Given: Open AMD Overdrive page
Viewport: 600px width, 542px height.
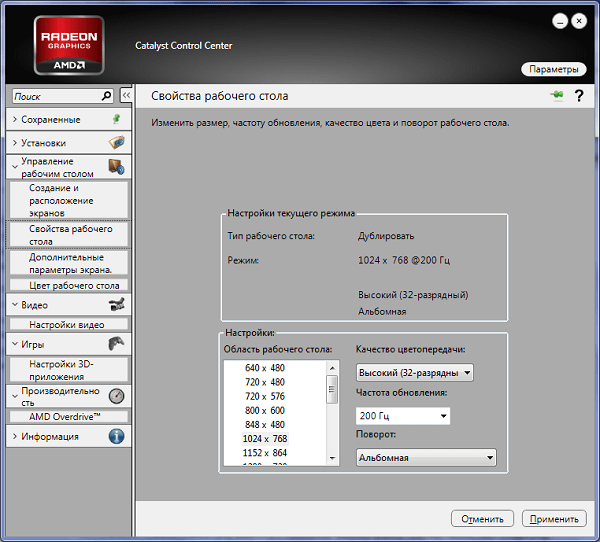Looking at the screenshot, I should (x=69, y=416).
